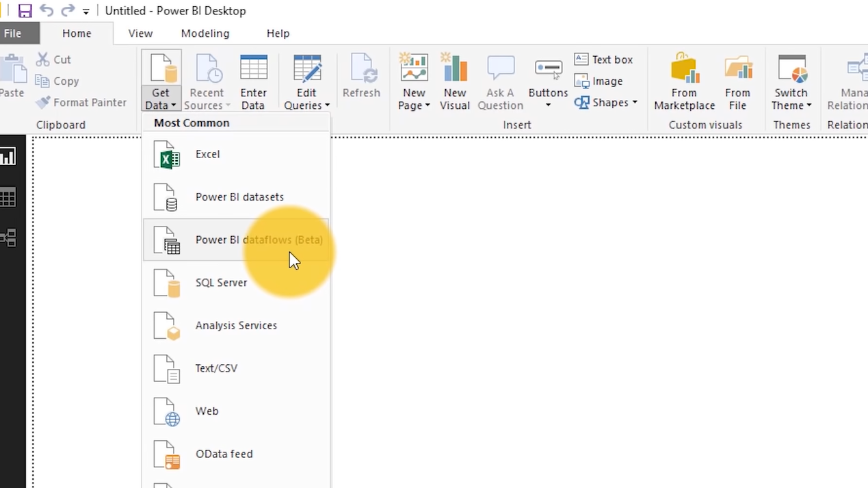The width and height of the screenshot is (868, 488).
Task: Click the Paste button
Action: (12, 75)
